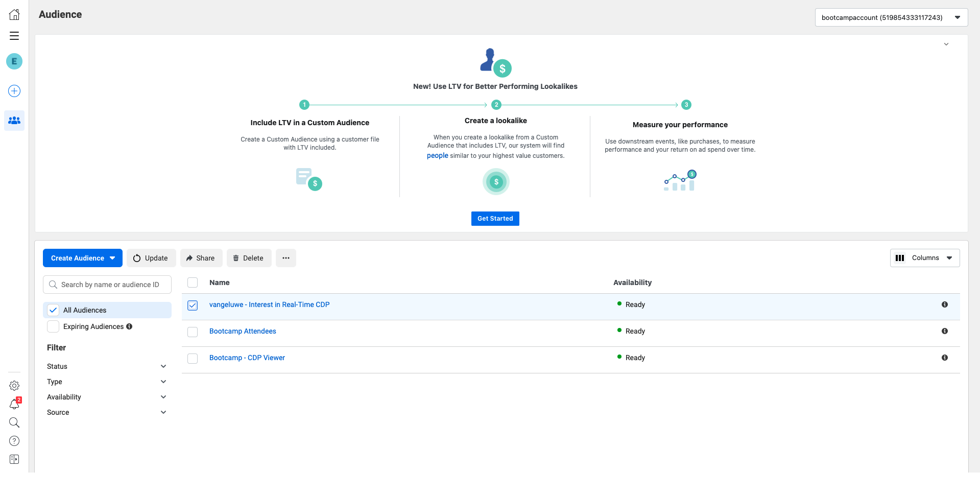Viewport: 980px width, 495px height.
Task: Check the Bootcamp Attendees checkbox
Action: 193,332
